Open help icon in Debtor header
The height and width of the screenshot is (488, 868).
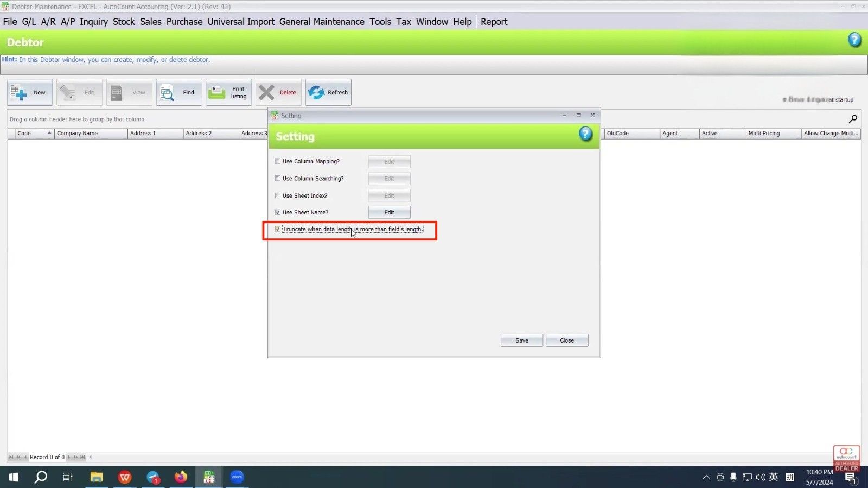coord(854,40)
